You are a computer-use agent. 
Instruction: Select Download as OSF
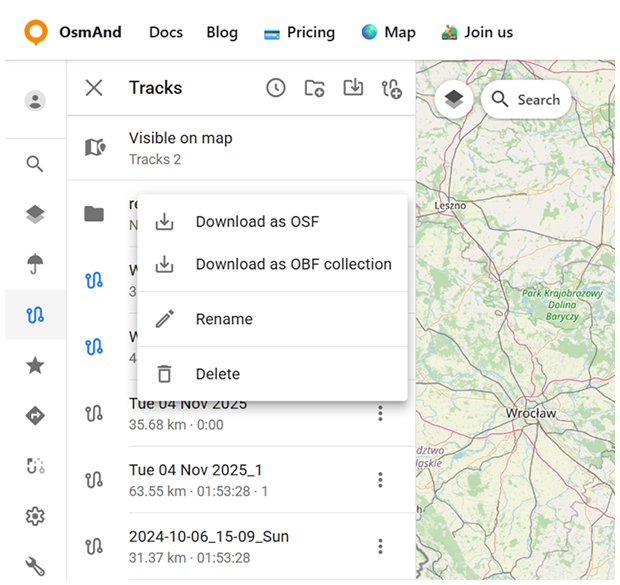(257, 222)
